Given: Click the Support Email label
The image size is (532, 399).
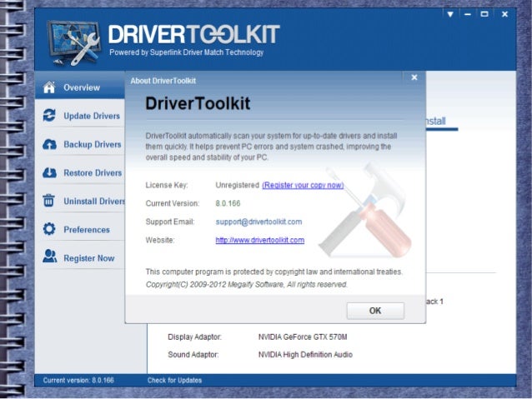Looking at the screenshot, I should pos(170,222).
